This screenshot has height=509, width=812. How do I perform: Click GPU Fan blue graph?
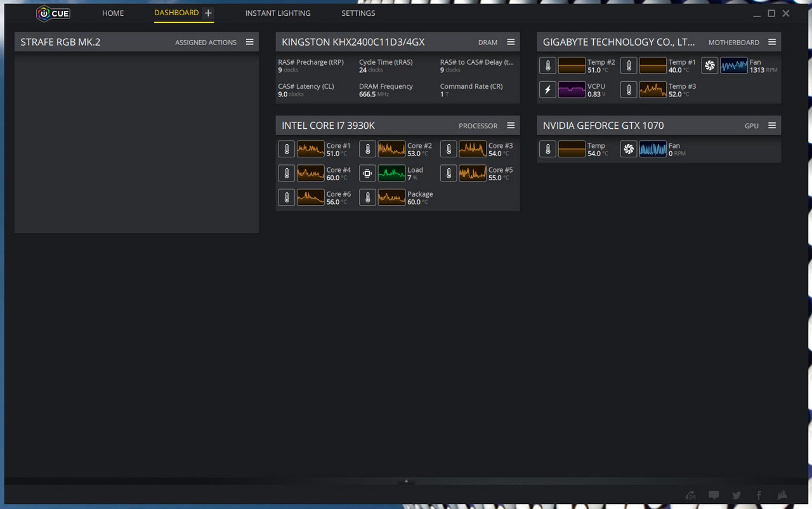point(653,149)
